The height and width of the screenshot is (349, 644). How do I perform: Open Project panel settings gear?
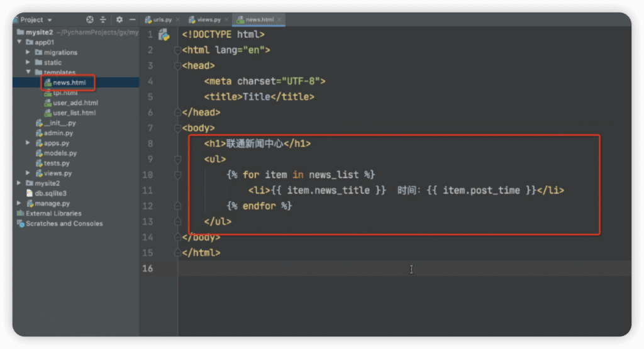pos(119,19)
